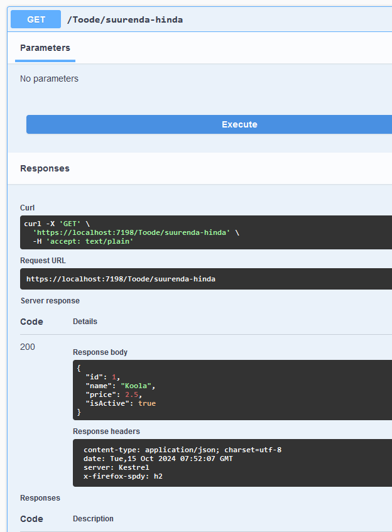Click the "name": "Koola" line
392x532 pixels.
click(x=121, y=386)
